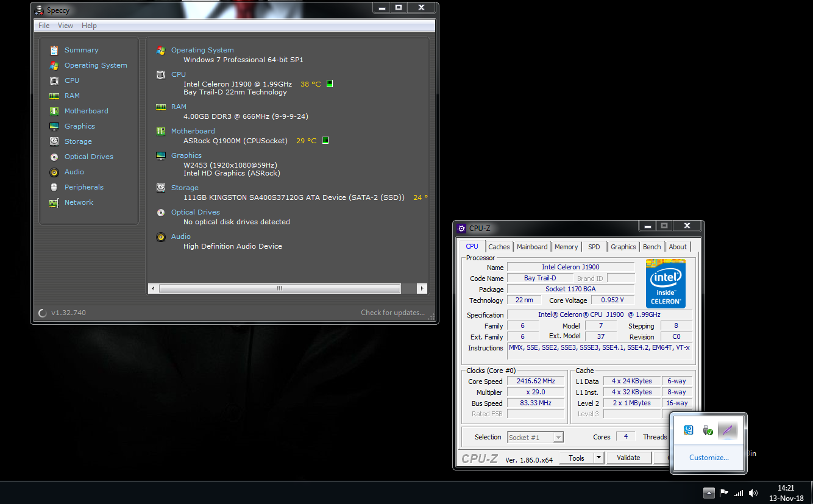Click the Tools button in CPU-Z
813x504 pixels.
tap(577, 458)
